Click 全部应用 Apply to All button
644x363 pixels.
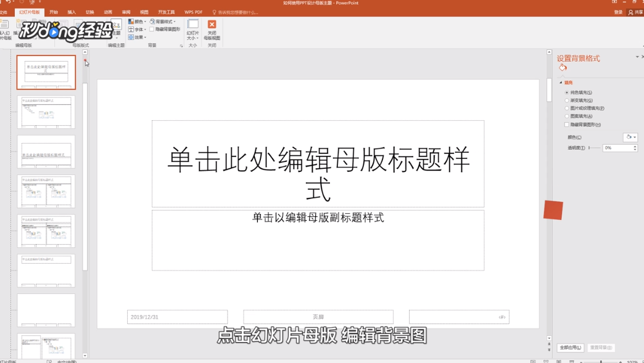(x=571, y=348)
